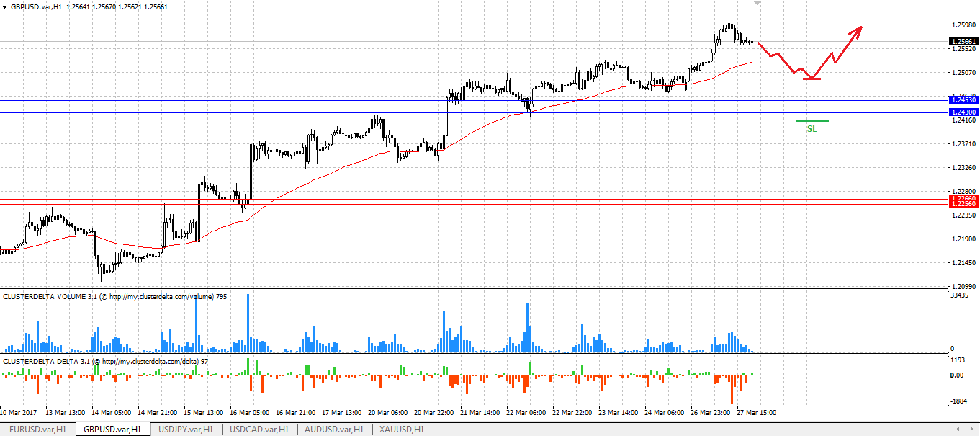Viewport: 980px width, 436px height.
Task: Select the blue 1.24300 price level label
Action: [x=963, y=112]
